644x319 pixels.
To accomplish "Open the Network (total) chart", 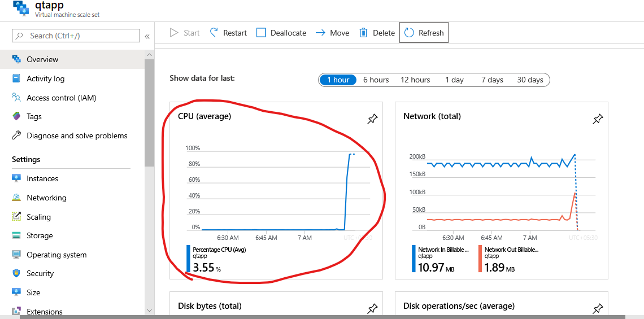I will pos(502,190).
